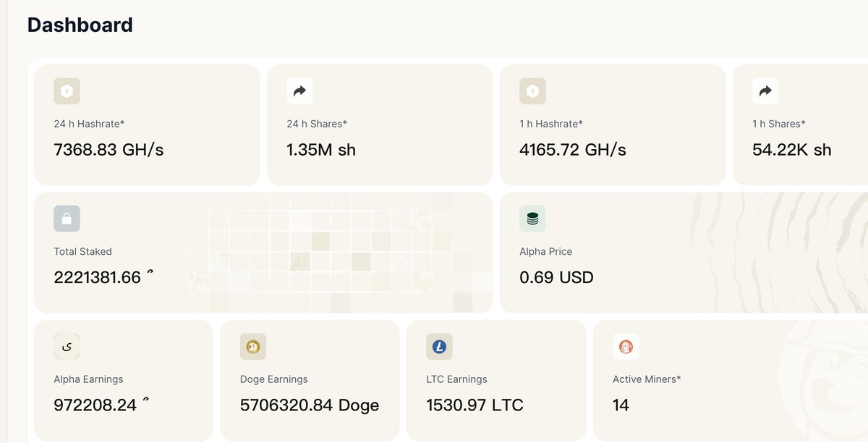Click the Active Miners monkey icon
Screen dimensions: 868x443
click(626, 347)
